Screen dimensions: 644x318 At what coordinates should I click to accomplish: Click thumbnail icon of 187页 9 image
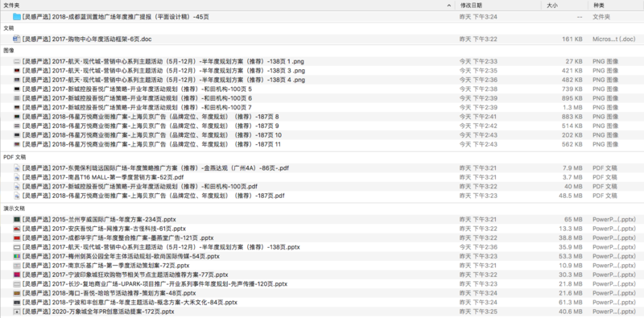pos(17,126)
